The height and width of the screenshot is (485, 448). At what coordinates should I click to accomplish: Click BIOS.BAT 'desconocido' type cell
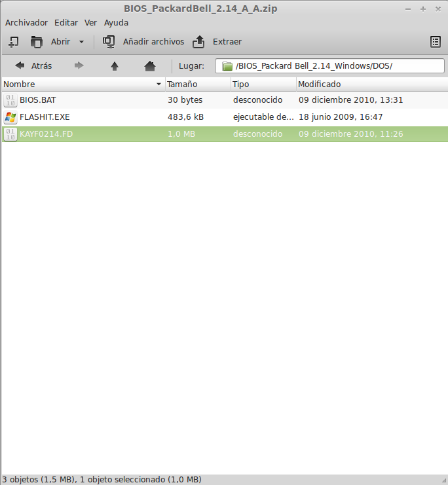[258, 100]
